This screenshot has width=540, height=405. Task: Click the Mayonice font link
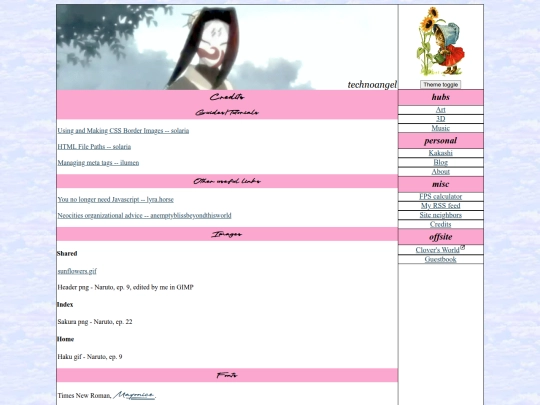pyautogui.click(x=134, y=395)
